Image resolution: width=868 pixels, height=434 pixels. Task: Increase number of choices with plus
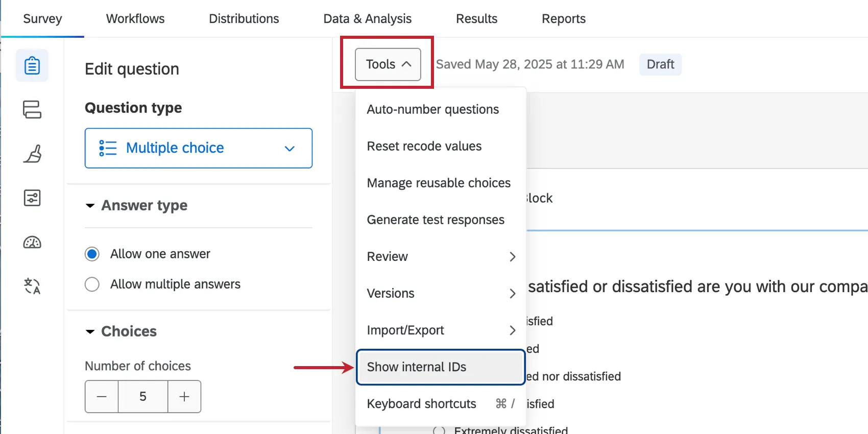click(x=184, y=396)
